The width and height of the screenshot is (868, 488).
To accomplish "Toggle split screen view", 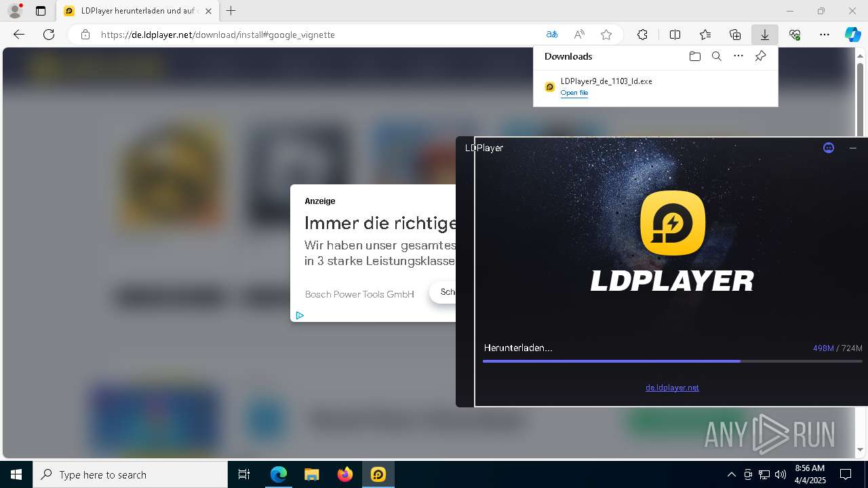I will tap(675, 35).
